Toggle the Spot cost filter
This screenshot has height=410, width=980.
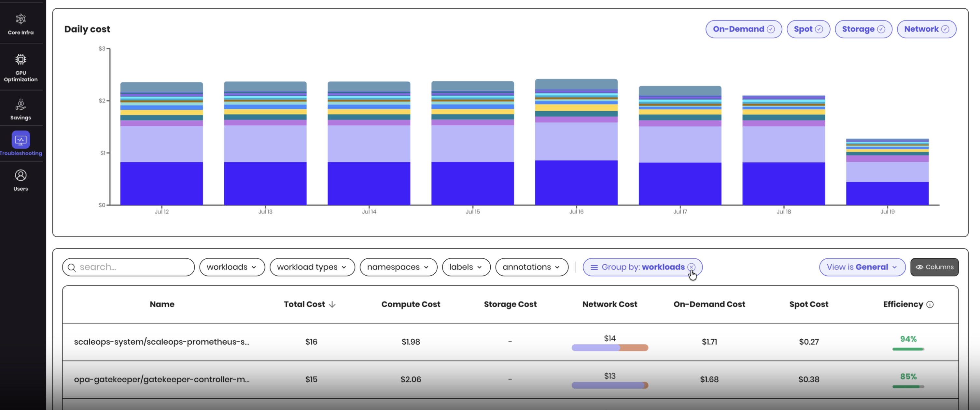(808, 29)
